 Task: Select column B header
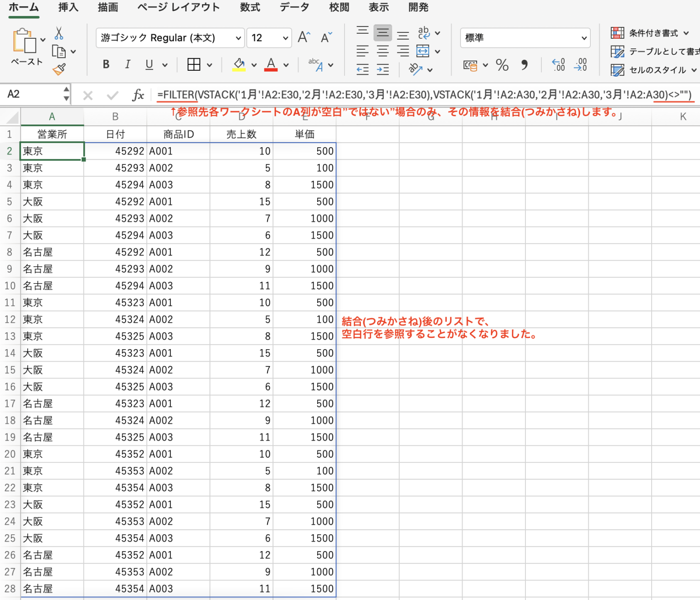115,117
